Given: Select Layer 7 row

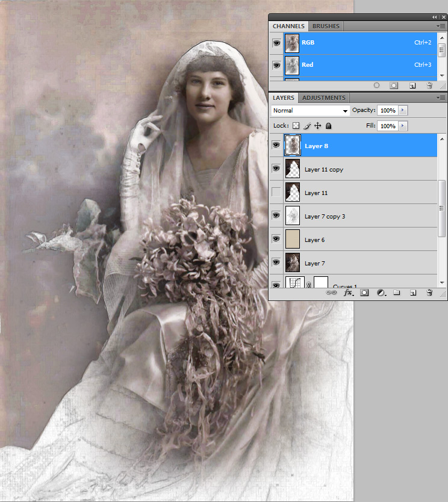Looking at the screenshot, I should 353,262.
